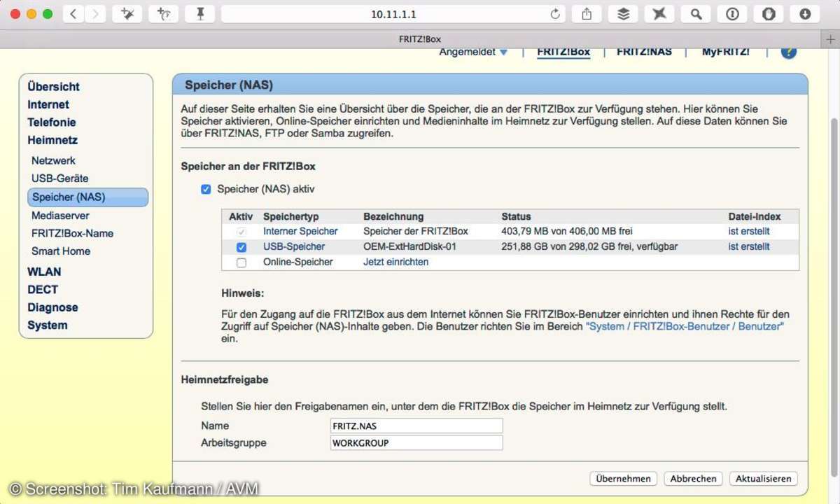The image size is (840, 504).
Task: Open 'ist erstellt' link for USB-Speicher
Action: 749,246
